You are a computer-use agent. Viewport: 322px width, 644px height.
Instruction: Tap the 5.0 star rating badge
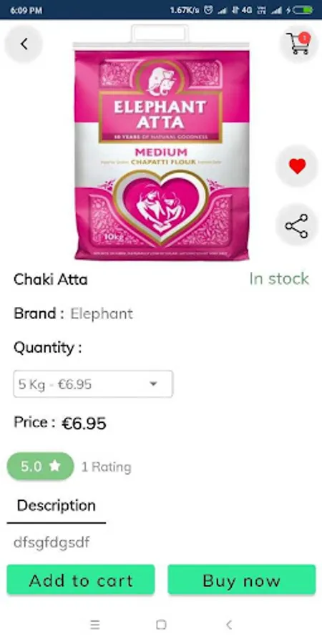point(41,466)
